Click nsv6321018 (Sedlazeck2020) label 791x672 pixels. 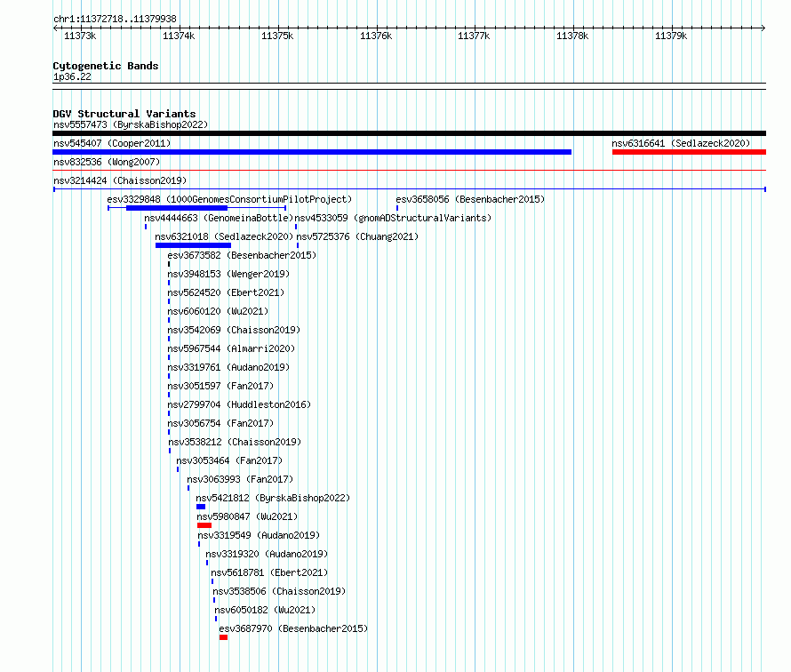click(x=224, y=236)
